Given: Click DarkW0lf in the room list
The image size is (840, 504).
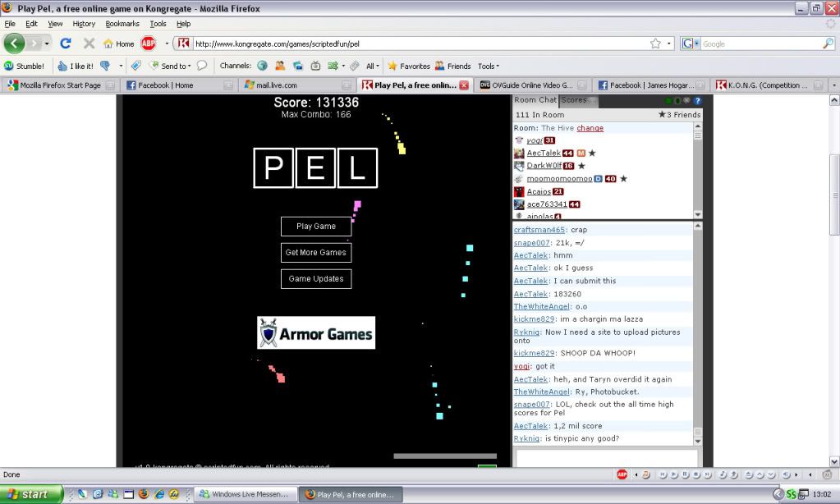Looking at the screenshot, I should coord(544,166).
